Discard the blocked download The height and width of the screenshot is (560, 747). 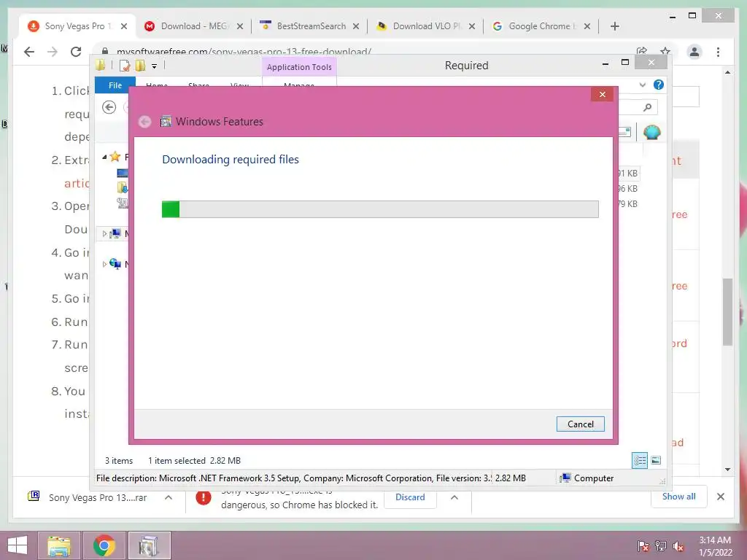[x=410, y=497]
